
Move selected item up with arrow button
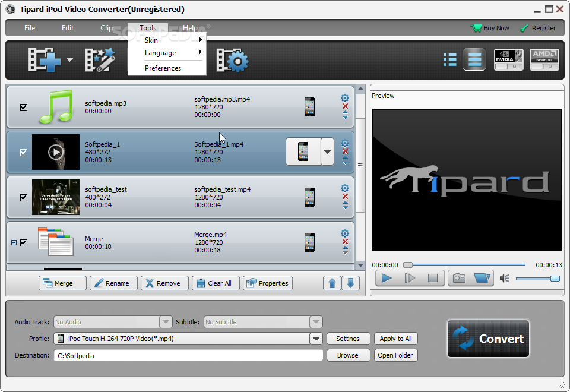point(332,283)
